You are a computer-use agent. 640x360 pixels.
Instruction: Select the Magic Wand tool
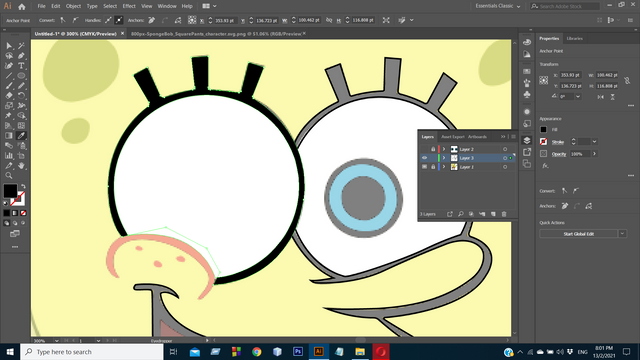(21, 46)
